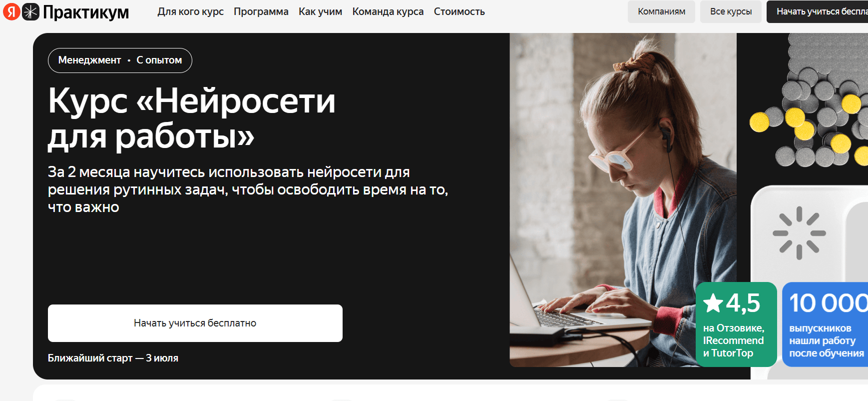Click the Компаниям button
Image resolution: width=868 pixels, height=401 pixels.
pyautogui.click(x=661, y=11)
